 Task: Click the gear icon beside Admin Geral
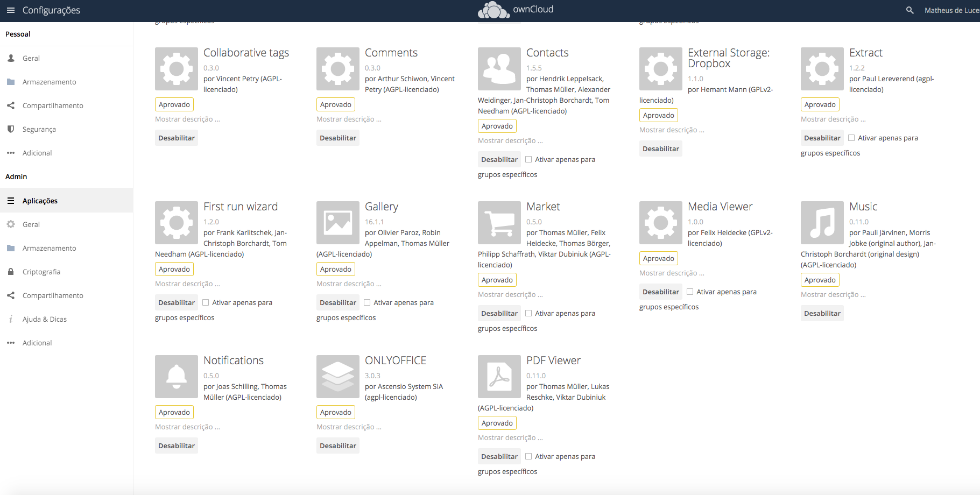tap(11, 224)
